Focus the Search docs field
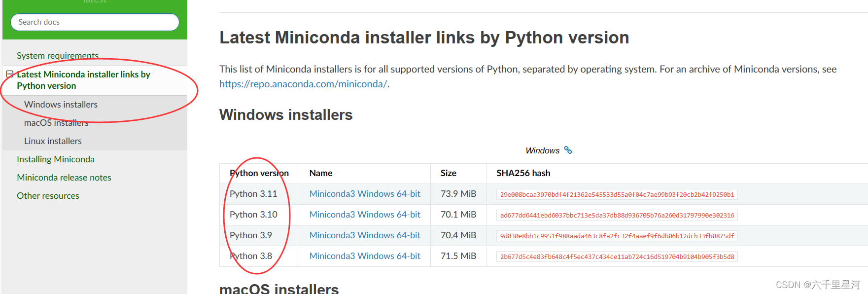 [x=95, y=22]
